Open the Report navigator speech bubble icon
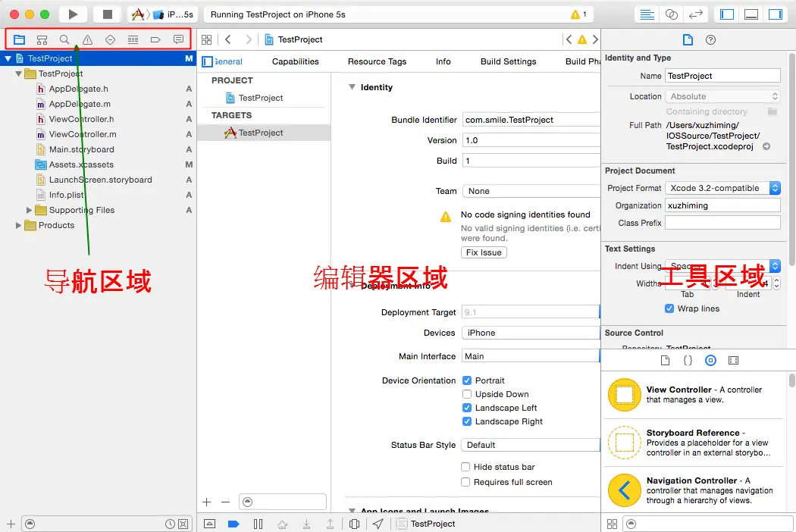 tap(178, 39)
